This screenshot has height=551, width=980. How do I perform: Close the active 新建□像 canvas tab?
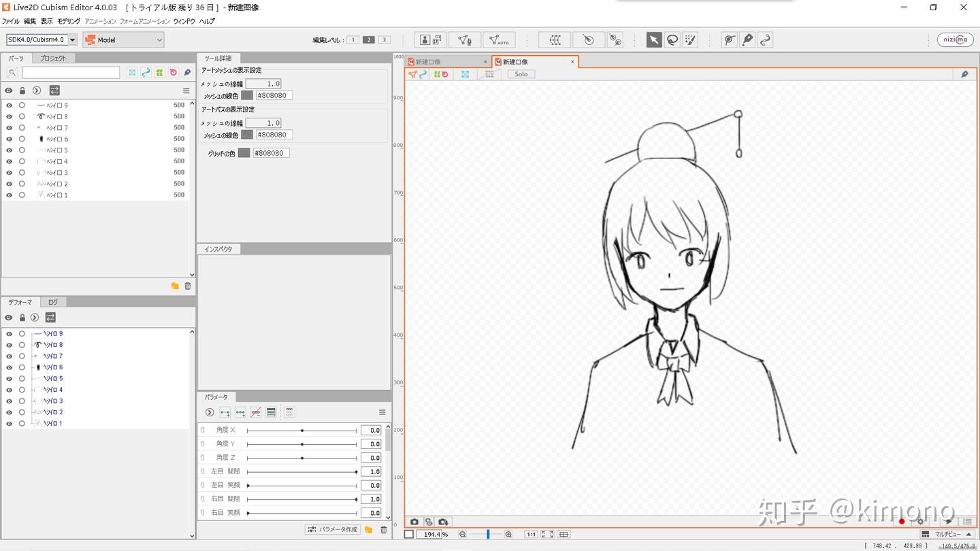(x=572, y=62)
